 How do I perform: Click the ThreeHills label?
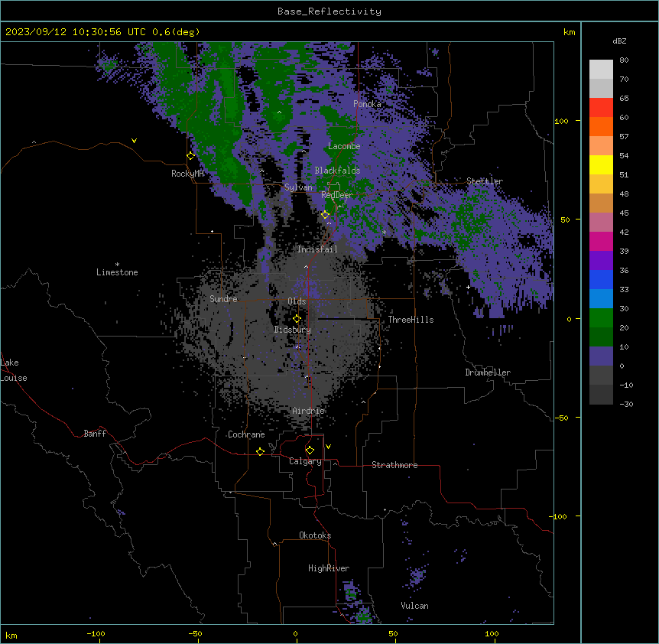coord(411,320)
